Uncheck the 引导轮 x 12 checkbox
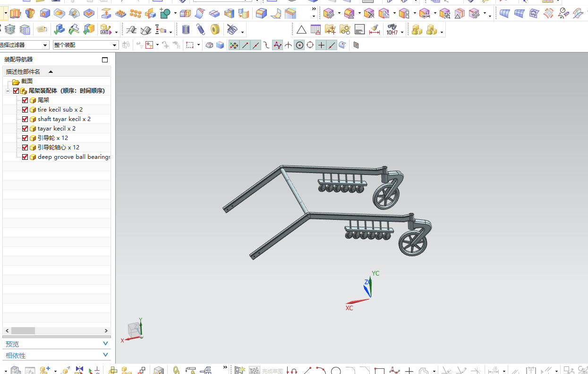 point(25,138)
